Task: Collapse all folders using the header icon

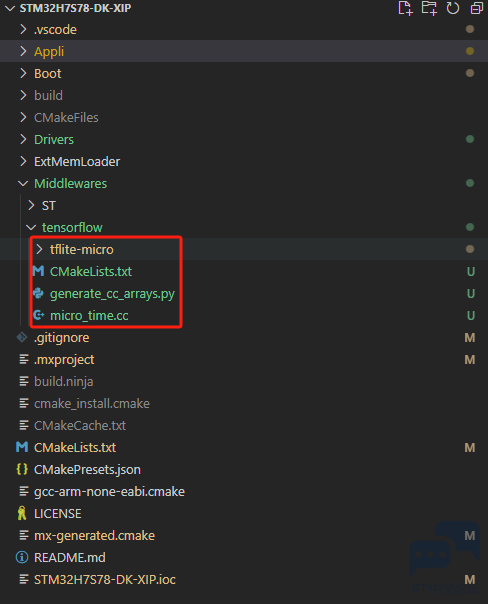Action: [476, 8]
